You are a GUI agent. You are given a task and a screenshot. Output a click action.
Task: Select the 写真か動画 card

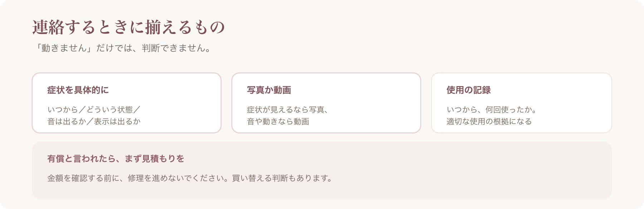326,103
